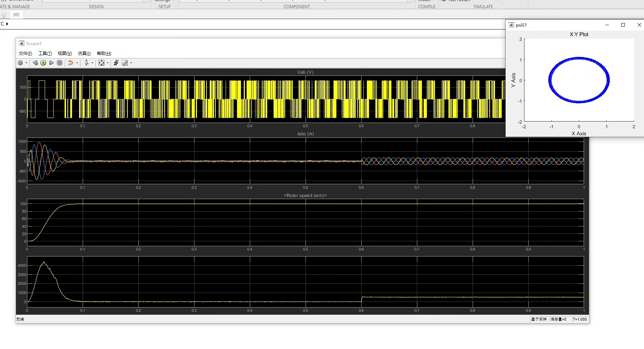Click the scale axes limits icon

click(x=101, y=63)
